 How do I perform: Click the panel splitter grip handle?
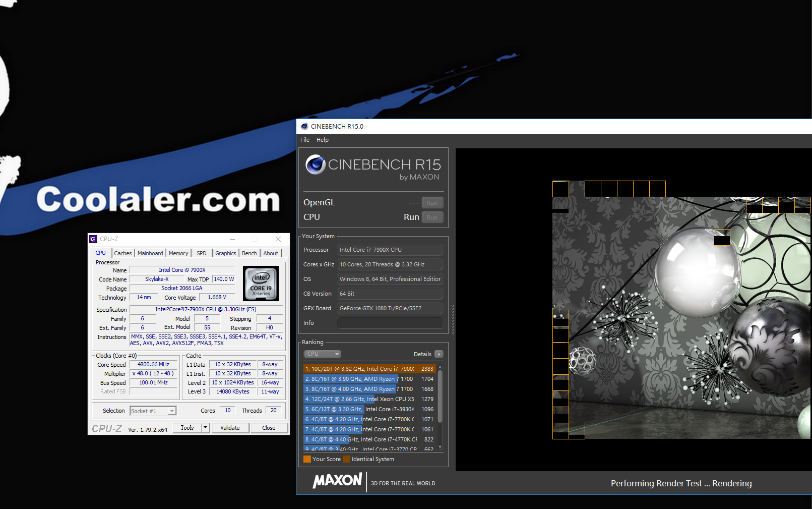point(453,319)
